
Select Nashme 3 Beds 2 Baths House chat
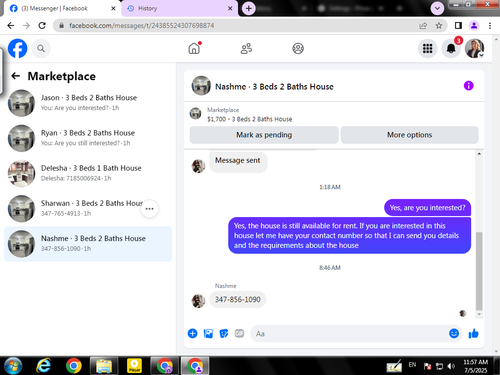tap(88, 244)
